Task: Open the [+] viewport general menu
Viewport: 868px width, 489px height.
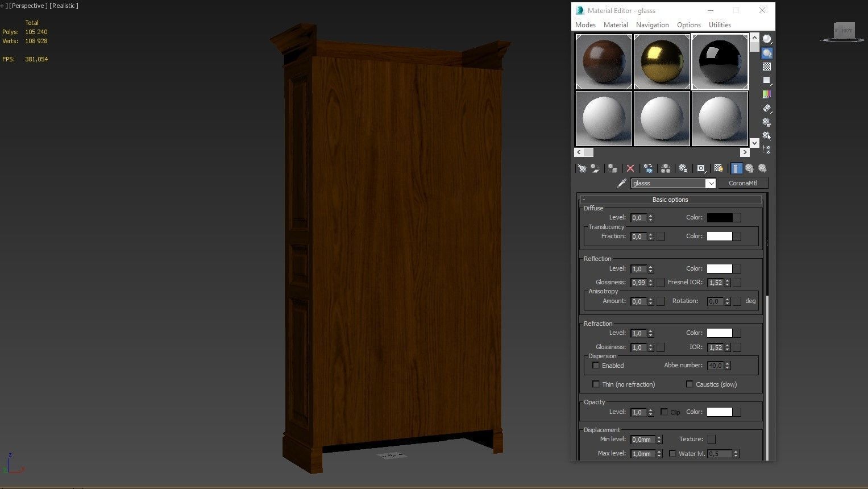Action: [x=4, y=6]
